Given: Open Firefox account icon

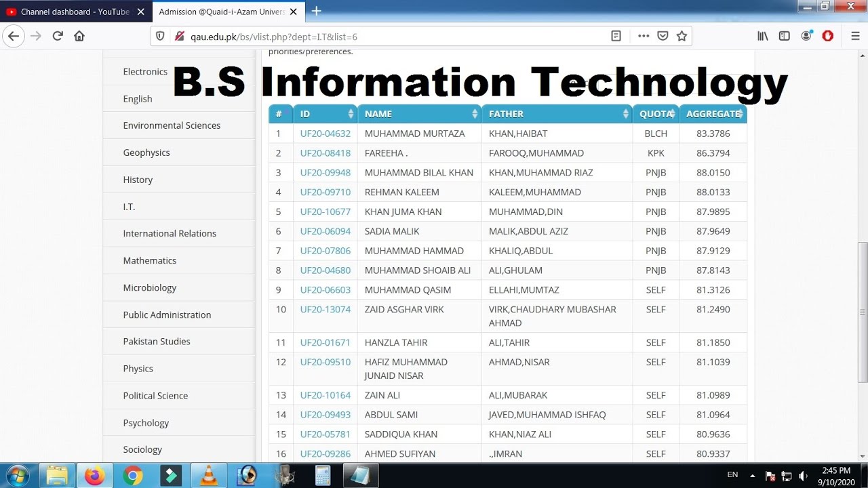Looking at the screenshot, I should 806,36.
